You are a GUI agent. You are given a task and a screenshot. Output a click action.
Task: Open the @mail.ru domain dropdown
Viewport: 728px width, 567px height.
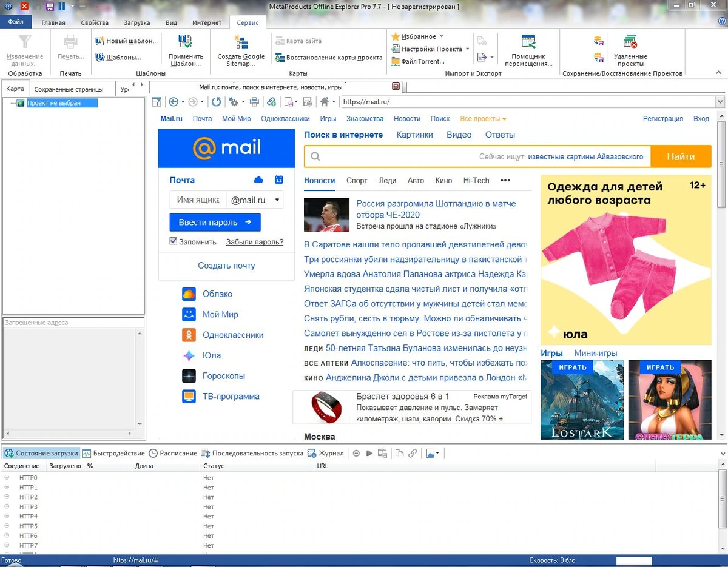[255, 200]
